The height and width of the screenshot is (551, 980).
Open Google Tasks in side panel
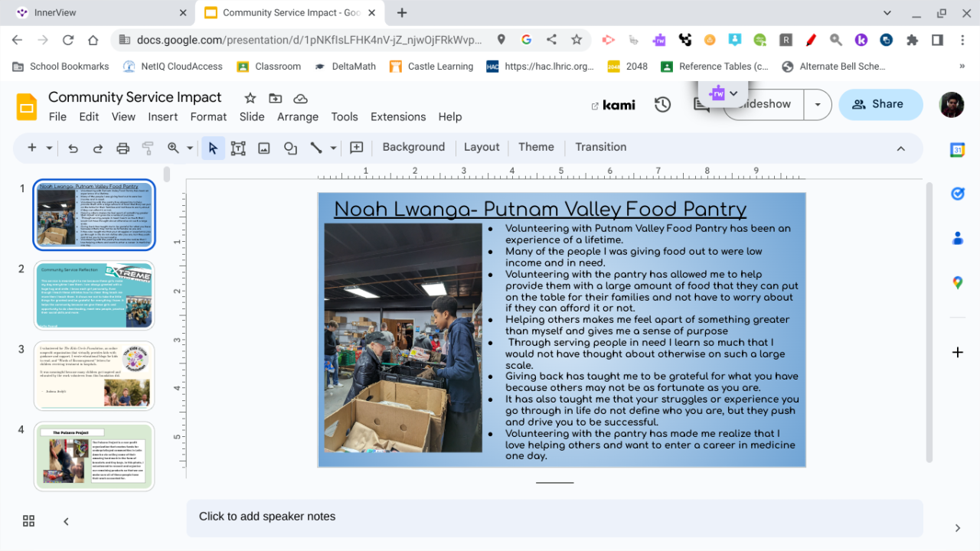[957, 194]
